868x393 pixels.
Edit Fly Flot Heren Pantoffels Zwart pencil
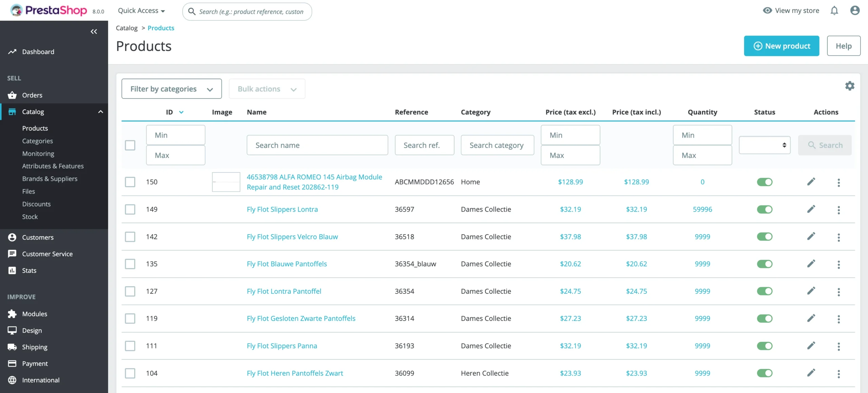pyautogui.click(x=811, y=373)
